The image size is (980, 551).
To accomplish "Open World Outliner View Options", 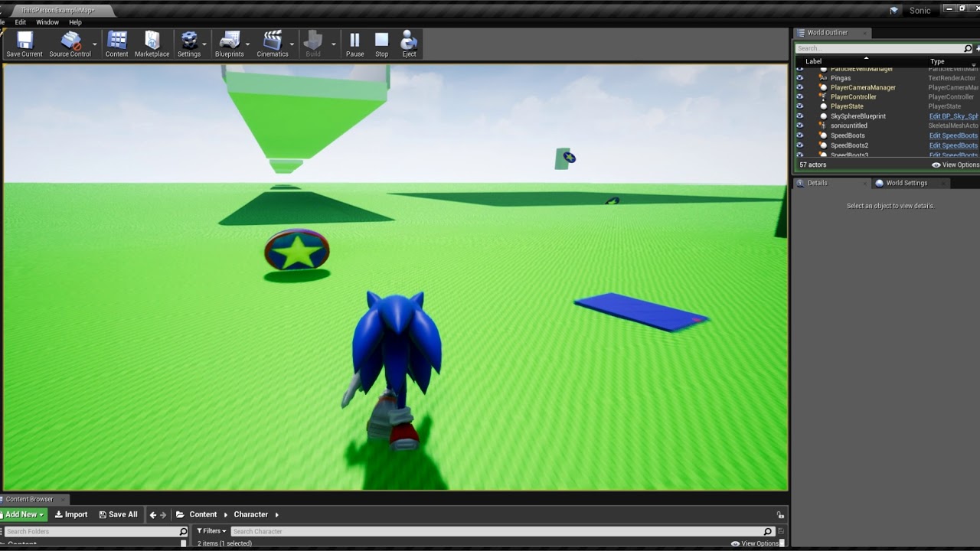I will click(955, 165).
